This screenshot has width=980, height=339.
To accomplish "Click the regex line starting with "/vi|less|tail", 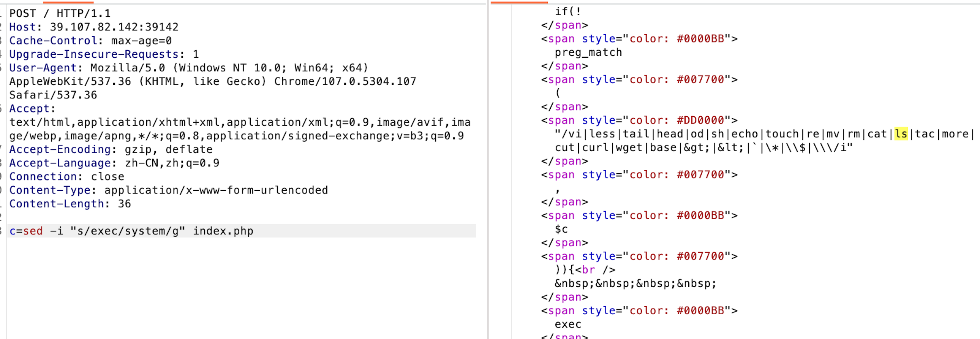I will pos(765,134).
